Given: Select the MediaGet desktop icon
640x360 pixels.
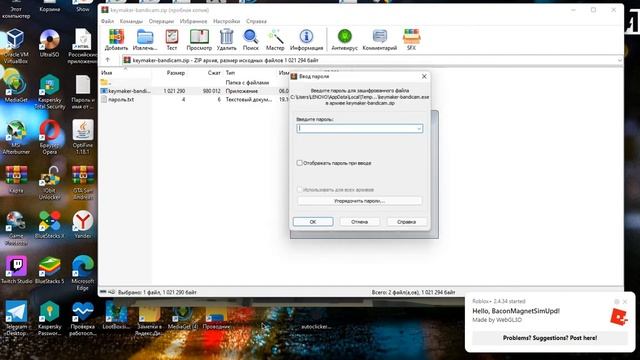Looking at the screenshot, I should tap(16, 88).
